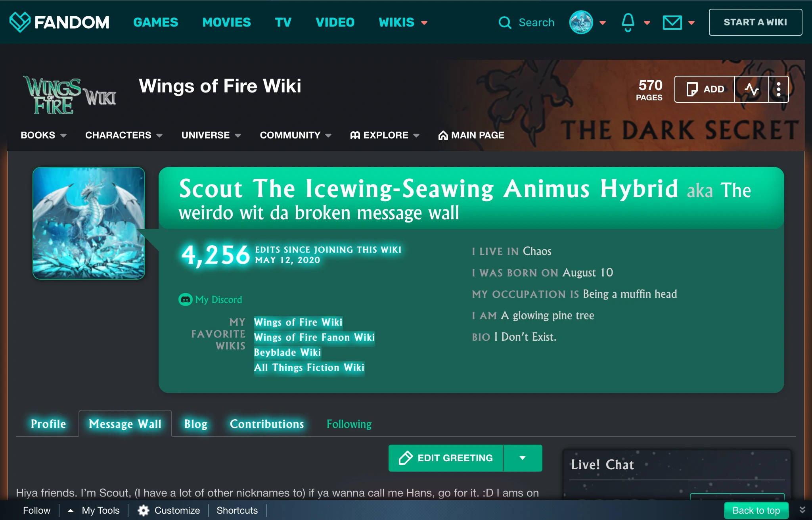Open the notifications bell icon
The width and height of the screenshot is (812, 520).
[628, 22]
